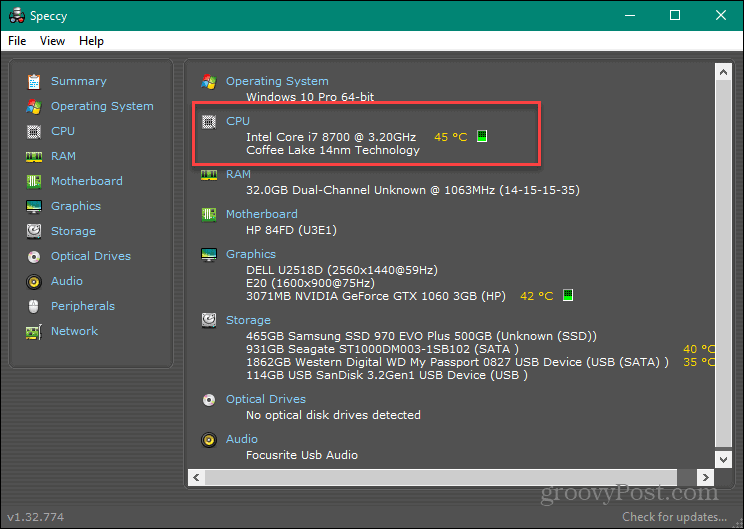Screen dimensions: 744x529
Task: Click the NVIDIA GeForce GTX 1060 entry
Action: [376, 296]
